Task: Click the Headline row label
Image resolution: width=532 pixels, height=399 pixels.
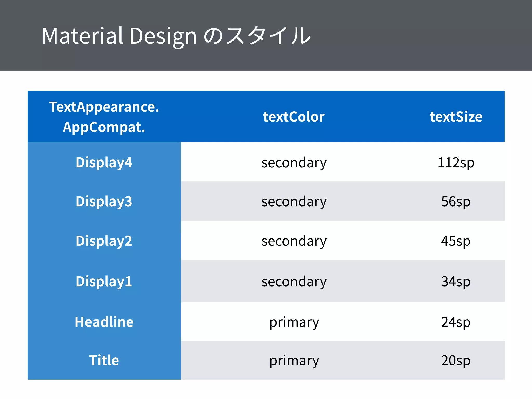Action: 104,322
